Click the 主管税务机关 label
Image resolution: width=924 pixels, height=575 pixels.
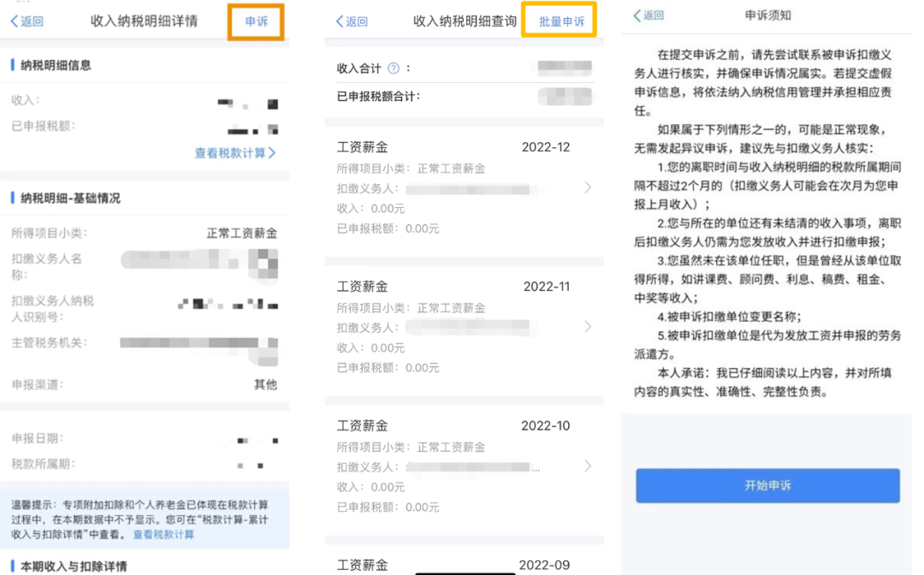pos(49,343)
